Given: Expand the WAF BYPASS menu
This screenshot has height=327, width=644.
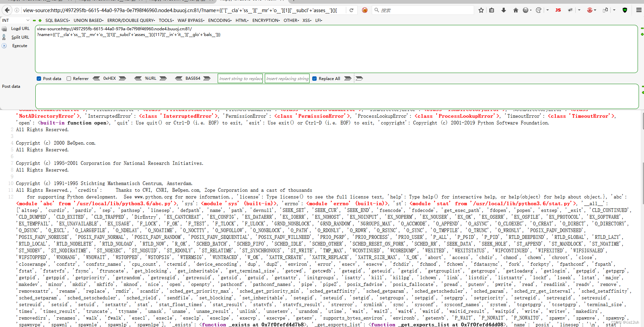Looking at the screenshot, I should coord(191,21).
